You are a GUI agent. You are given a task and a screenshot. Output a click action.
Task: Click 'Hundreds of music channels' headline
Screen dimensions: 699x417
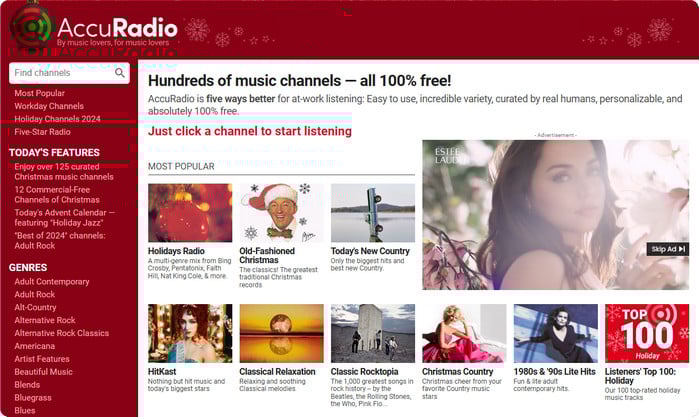pyautogui.click(x=300, y=81)
